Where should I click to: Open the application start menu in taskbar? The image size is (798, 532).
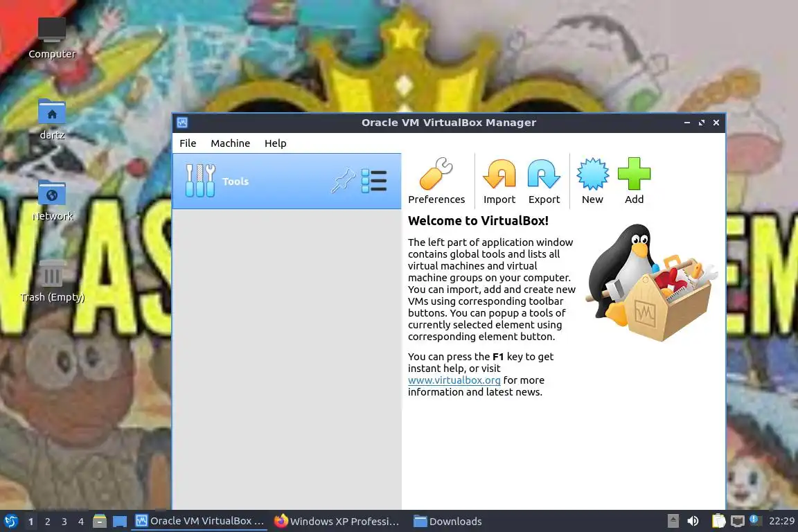[10, 521]
